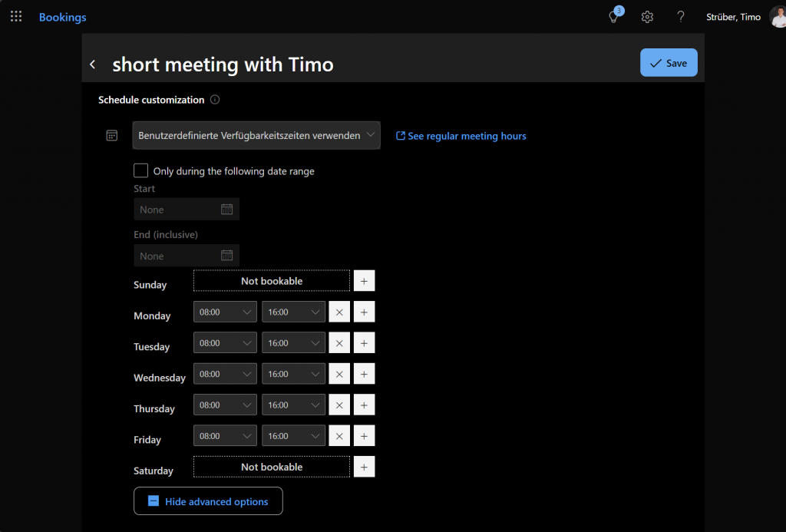Click the help question mark icon
Image resolution: width=786 pixels, height=532 pixels.
tap(680, 17)
